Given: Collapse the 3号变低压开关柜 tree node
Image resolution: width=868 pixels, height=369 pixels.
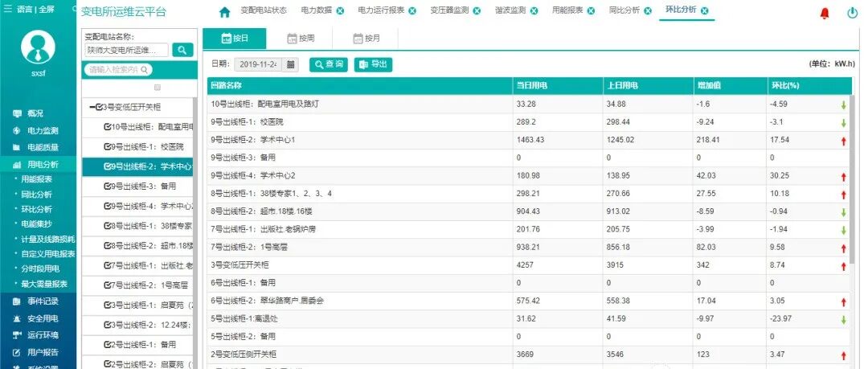Looking at the screenshot, I should tap(92, 108).
